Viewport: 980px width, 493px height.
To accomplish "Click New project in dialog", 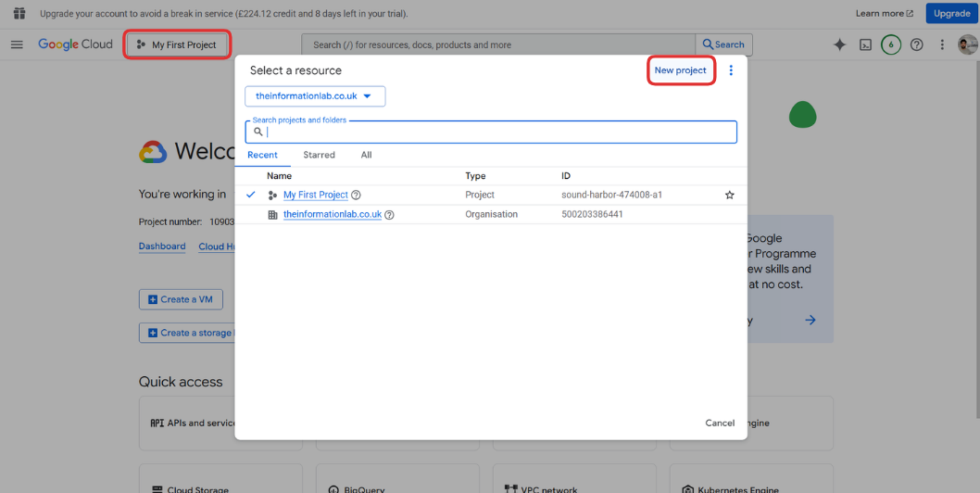I will pyautogui.click(x=680, y=70).
